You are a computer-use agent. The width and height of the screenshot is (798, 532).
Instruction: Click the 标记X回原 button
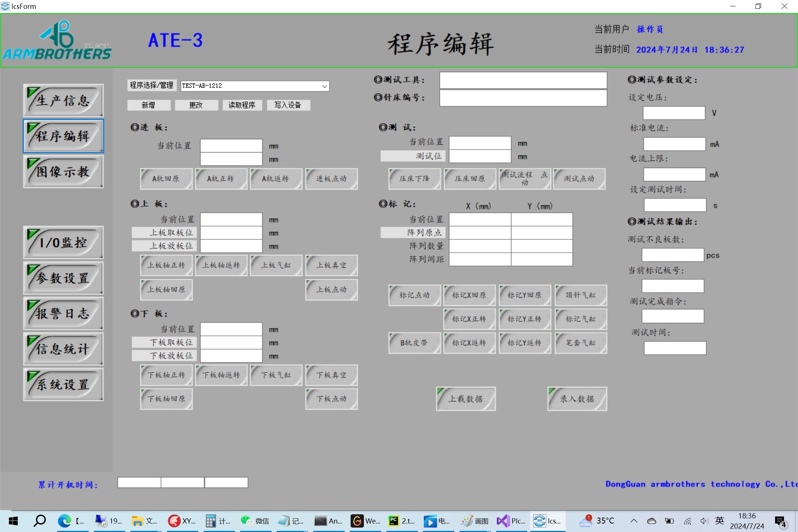[x=469, y=295]
